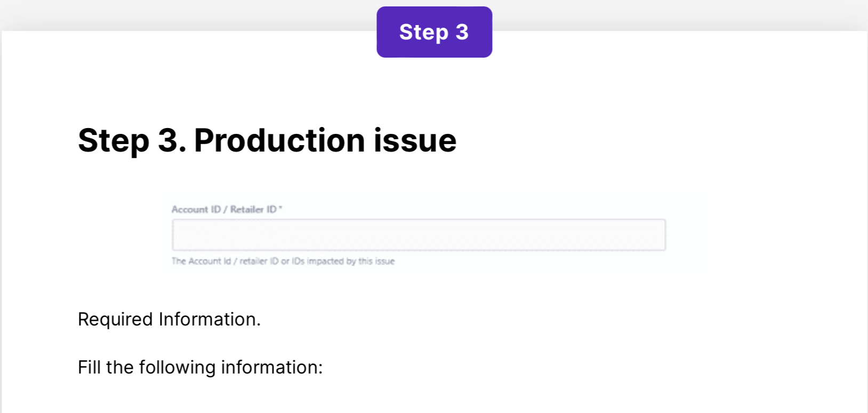Click the word 'Step' inside the purple badge
The height and width of the screenshot is (413, 868).
424,33
